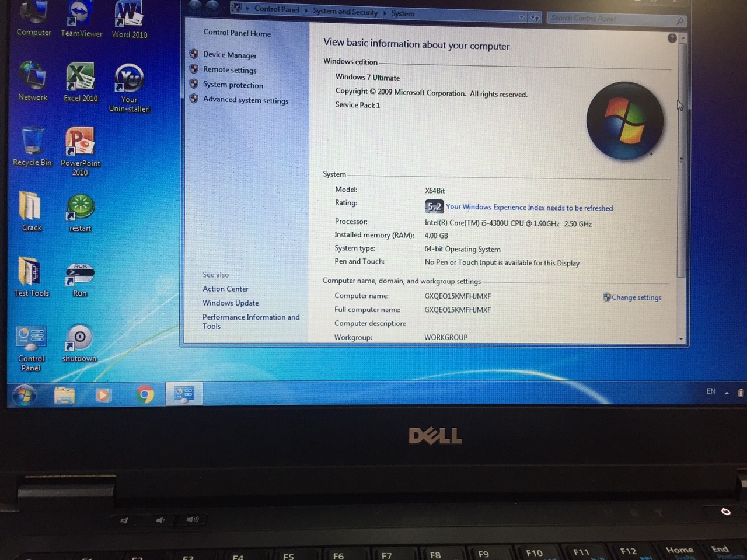Click Change settings link
This screenshot has width=747, height=560.
[636, 297]
